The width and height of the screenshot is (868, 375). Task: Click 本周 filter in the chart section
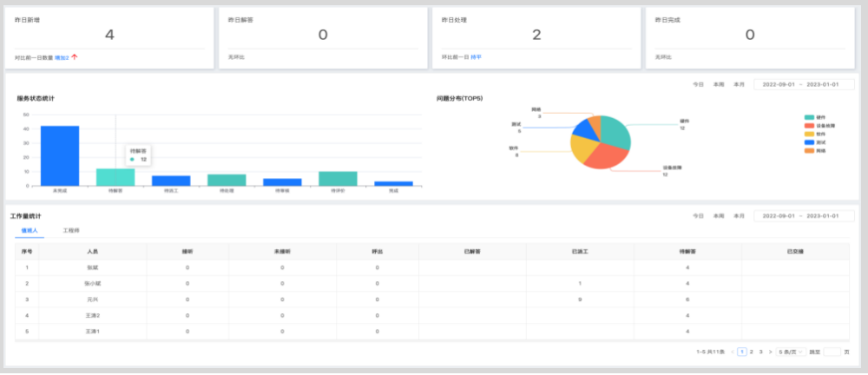click(x=719, y=84)
